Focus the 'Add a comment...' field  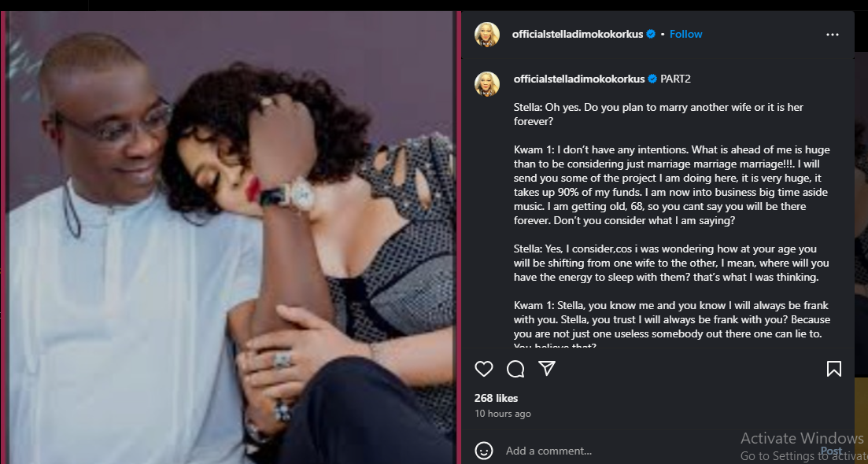click(614, 451)
